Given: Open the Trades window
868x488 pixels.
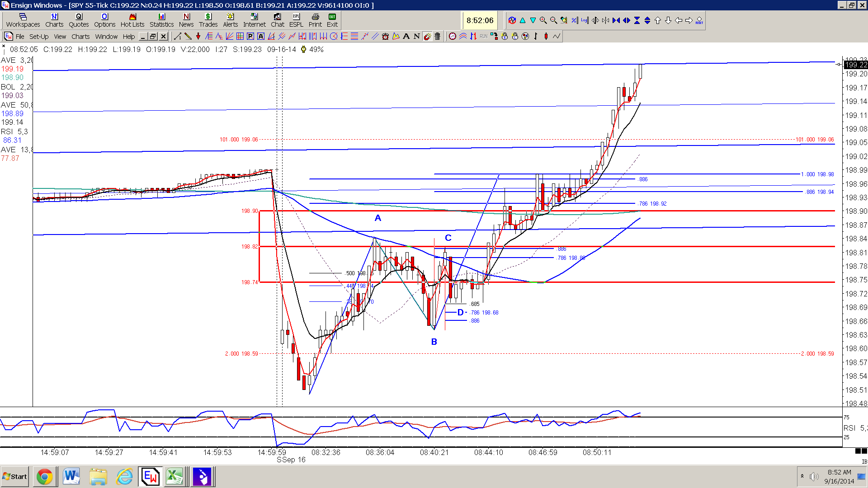Looking at the screenshot, I should [208, 20].
